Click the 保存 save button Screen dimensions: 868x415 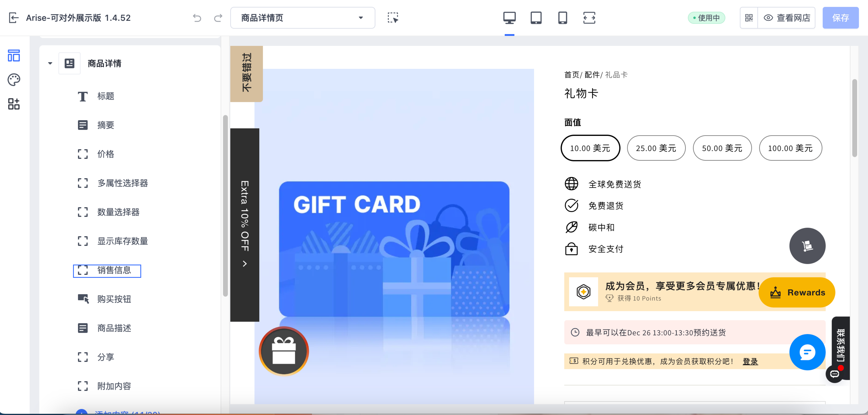click(x=840, y=18)
